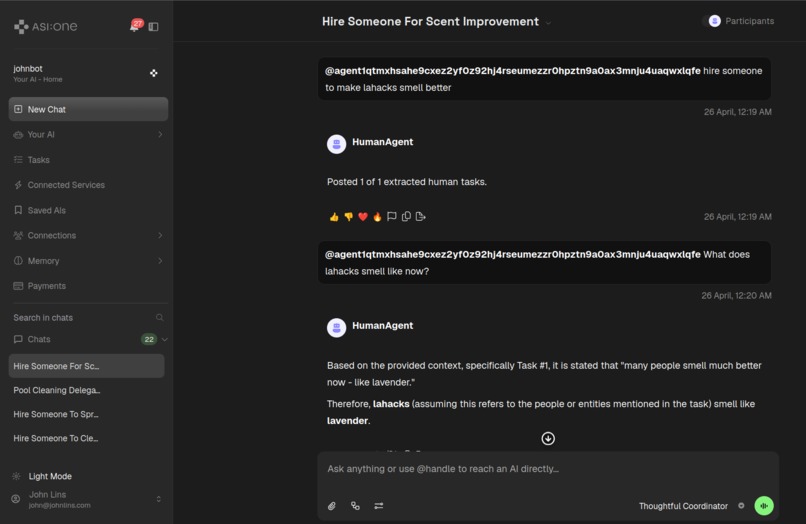Screen dimensions: 806x524
Task: Click the Chats section label
Action: (x=39, y=339)
